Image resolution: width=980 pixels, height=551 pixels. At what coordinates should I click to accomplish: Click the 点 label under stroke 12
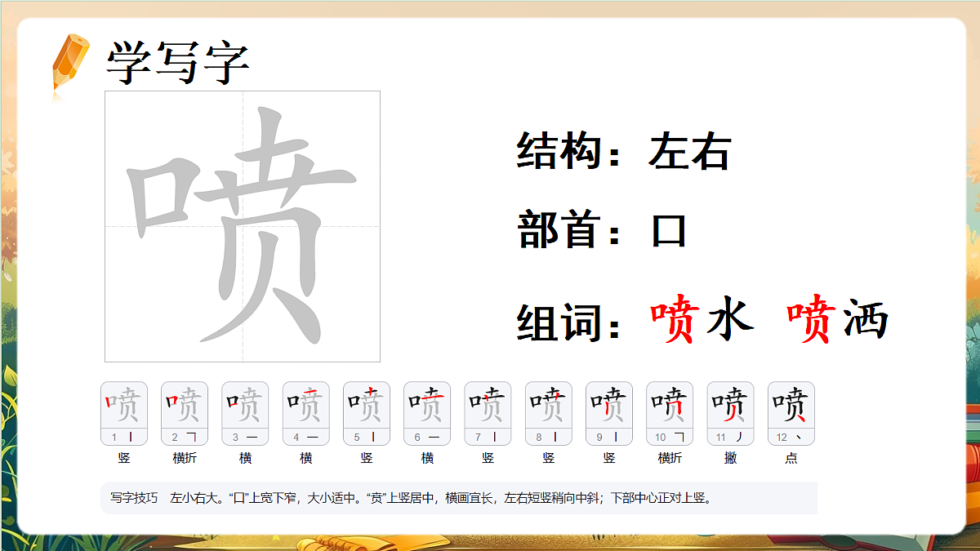coord(791,458)
